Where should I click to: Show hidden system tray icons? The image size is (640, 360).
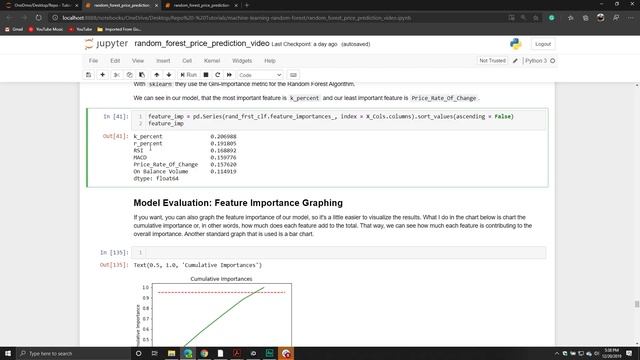[x=556, y=353]
